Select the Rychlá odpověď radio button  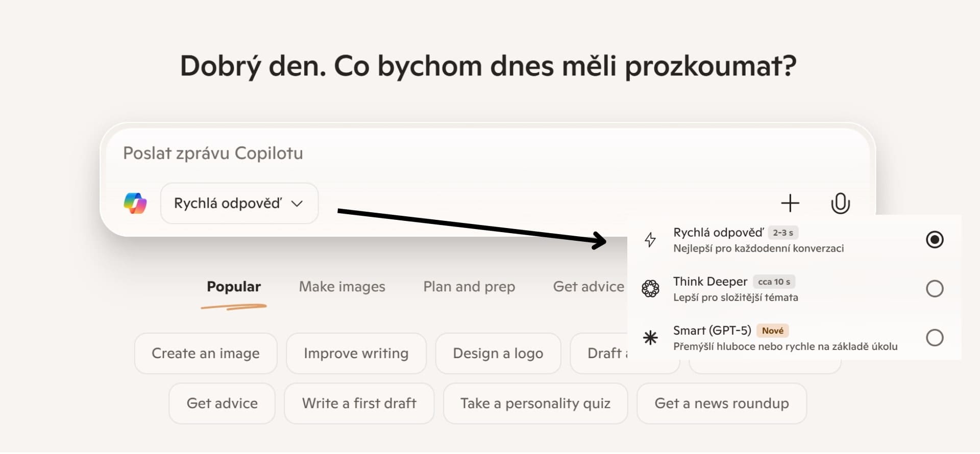[934, 239]
